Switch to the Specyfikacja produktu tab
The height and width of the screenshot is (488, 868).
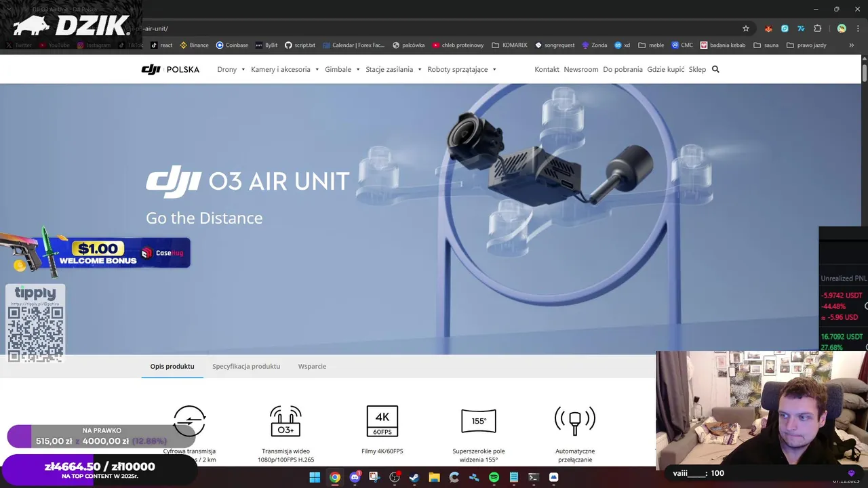[x=246, y=366]
